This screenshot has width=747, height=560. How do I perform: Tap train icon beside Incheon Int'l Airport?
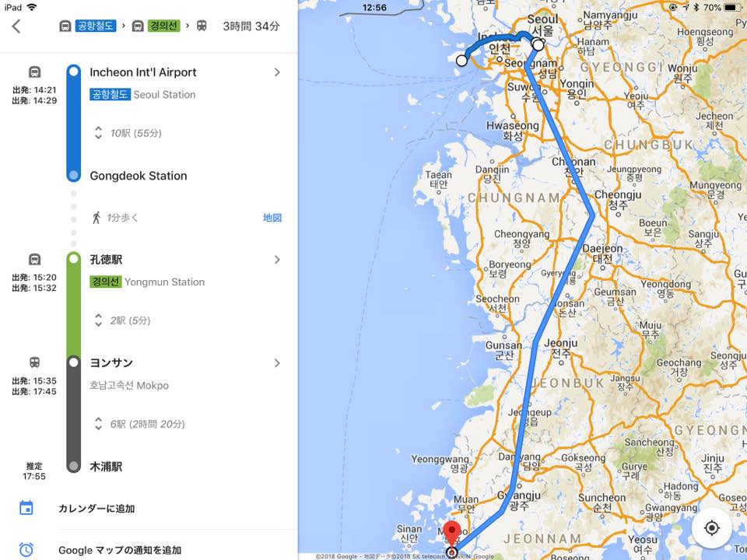pos(34,72)
